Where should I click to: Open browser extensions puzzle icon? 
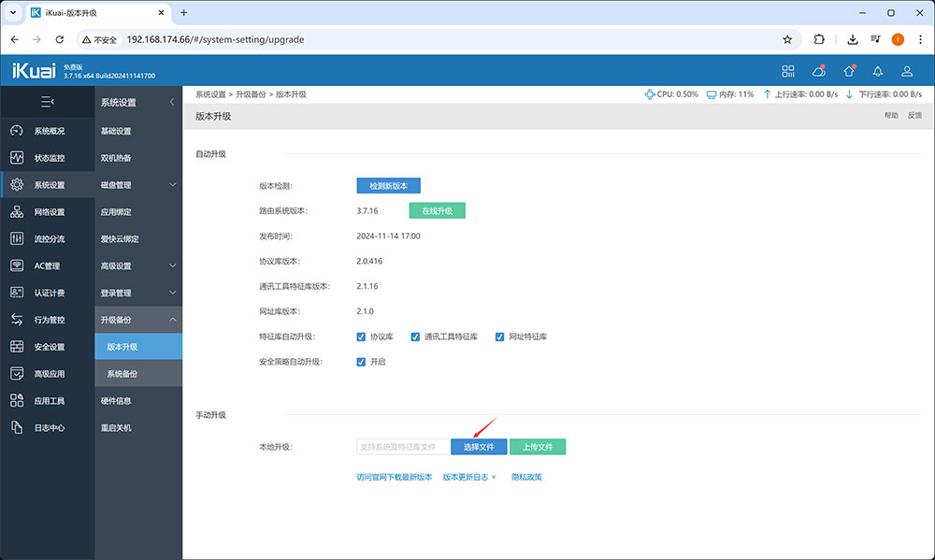[x=819, y=39]
